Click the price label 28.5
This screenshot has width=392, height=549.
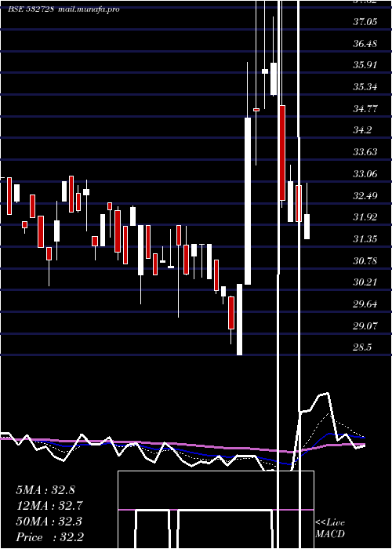(362, 347)
